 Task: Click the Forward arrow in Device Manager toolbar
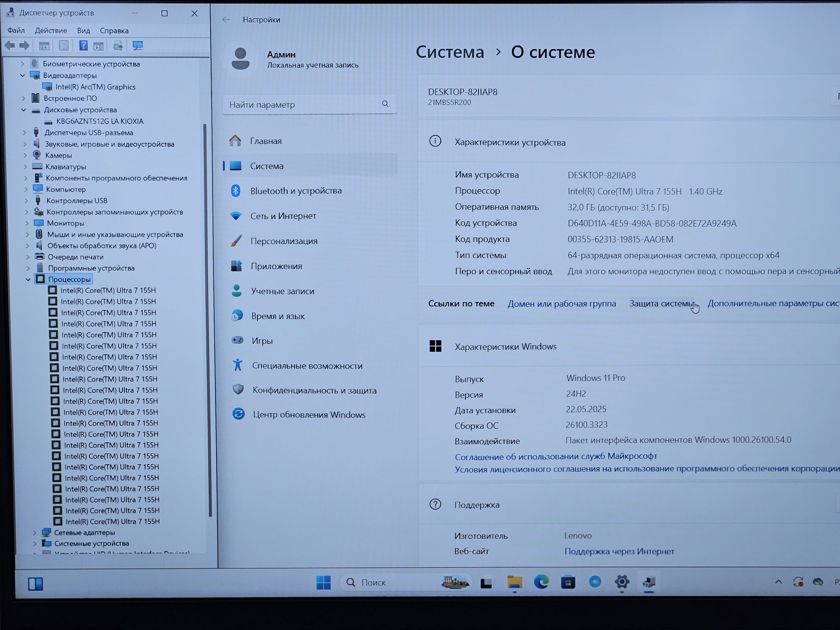point(24,45)
